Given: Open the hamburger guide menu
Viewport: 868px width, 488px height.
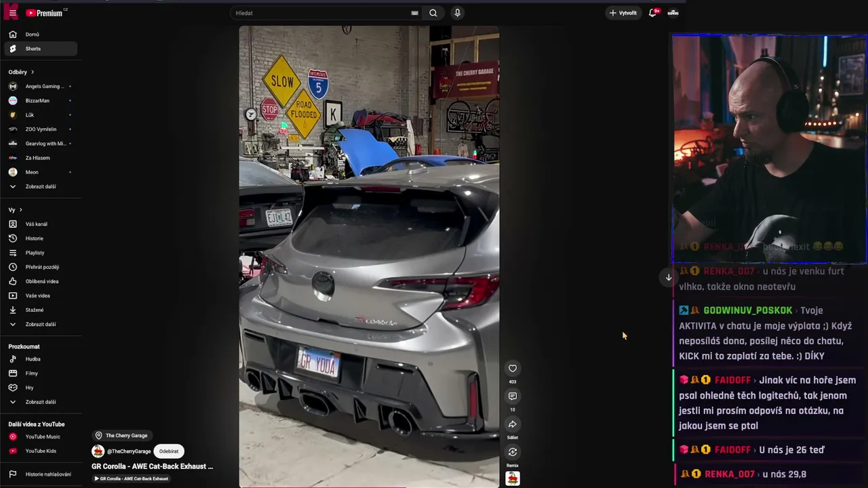Looking at the screenshot, I should point(12,13).
